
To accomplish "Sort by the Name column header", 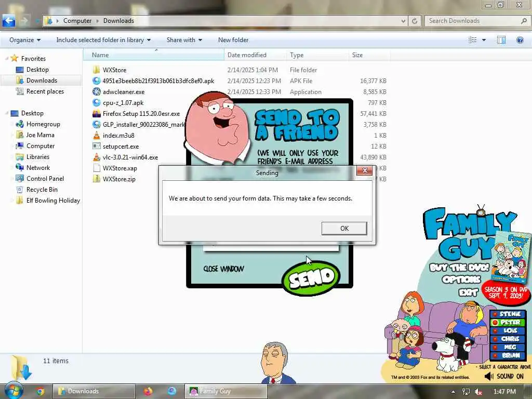I will (154, 55).
